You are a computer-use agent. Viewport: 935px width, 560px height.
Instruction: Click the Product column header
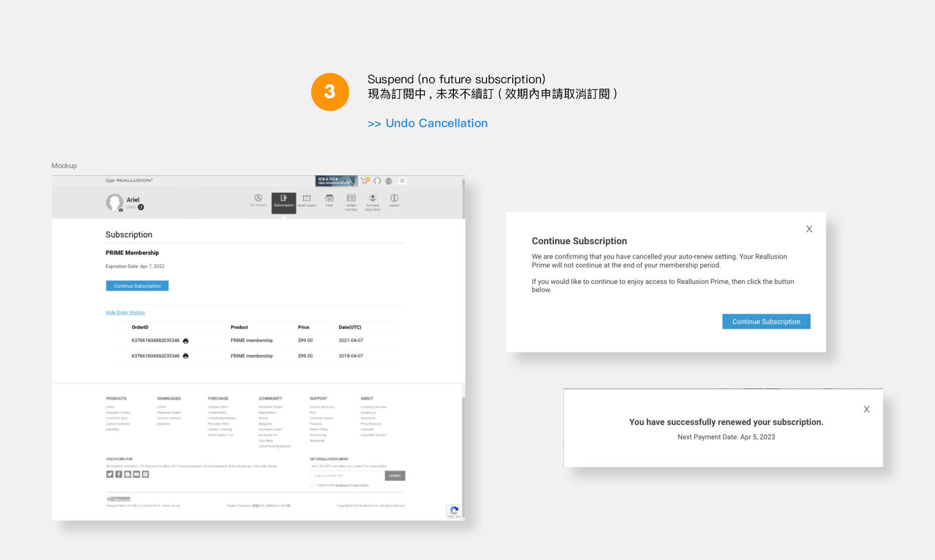coord(239,327)
